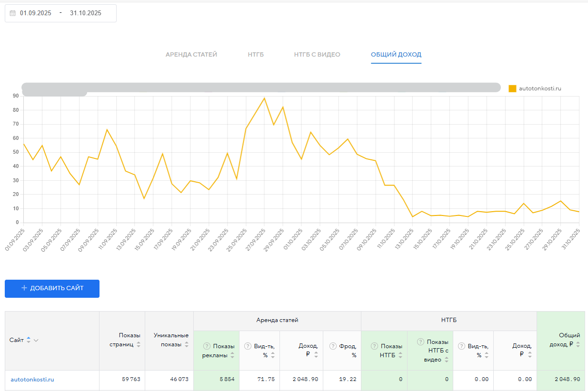Open the autotonkosti.ru link in table
The height and width of the screenshot is (391, 588).
point(32,380)
